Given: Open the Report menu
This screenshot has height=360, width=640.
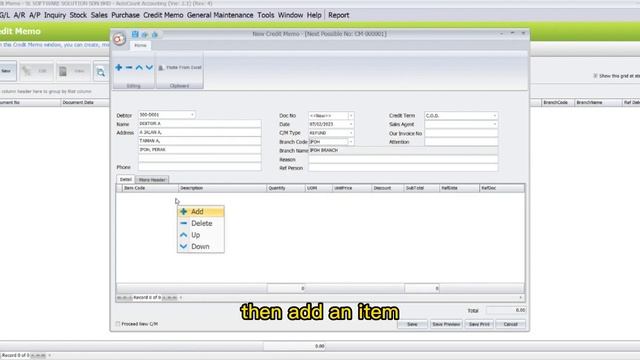Looking at the screenshot, I should [x=338, y=15].
